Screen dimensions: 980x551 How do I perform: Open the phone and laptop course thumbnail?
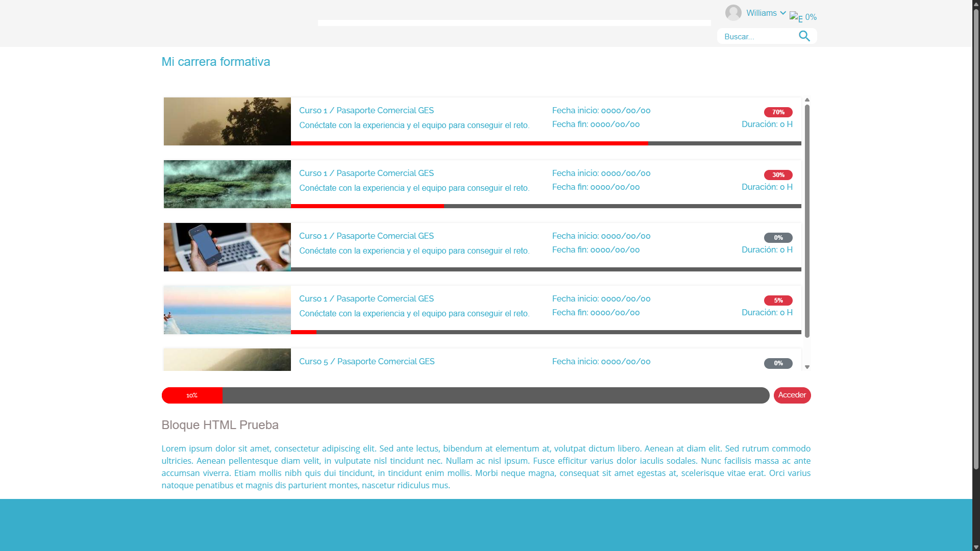(227, 247)
